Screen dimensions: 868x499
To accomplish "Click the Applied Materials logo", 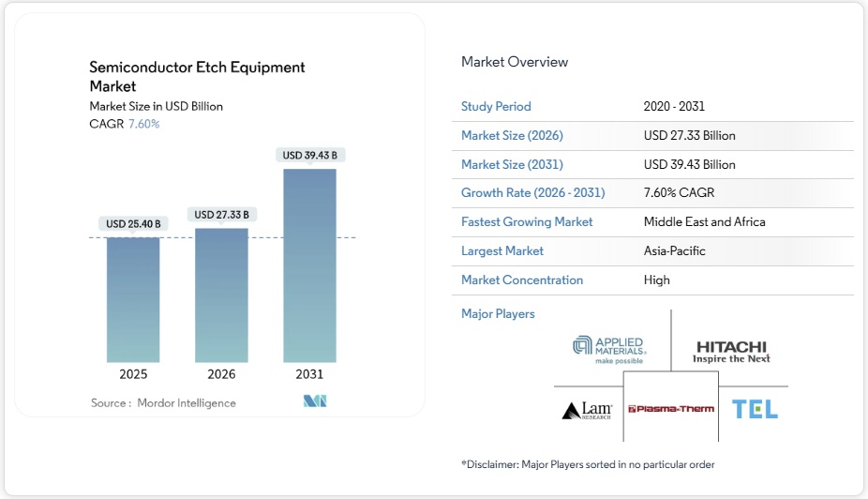I will click(x=609, y=349).
